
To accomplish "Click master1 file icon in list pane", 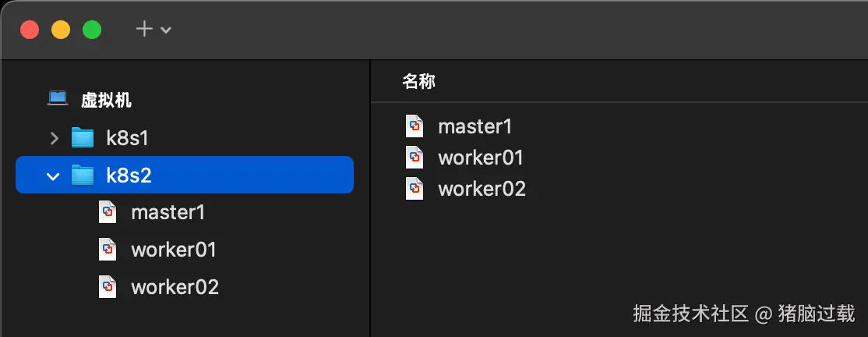I will point(415,126).
